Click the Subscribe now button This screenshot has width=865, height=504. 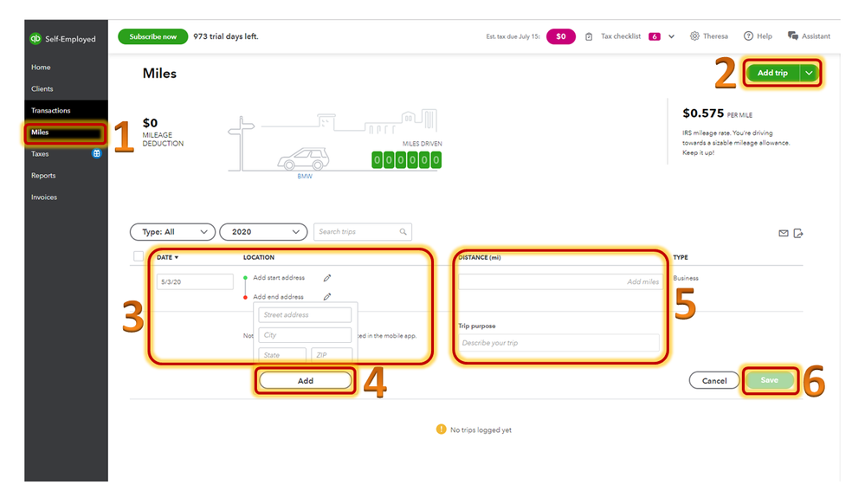(x=152, y=36)
